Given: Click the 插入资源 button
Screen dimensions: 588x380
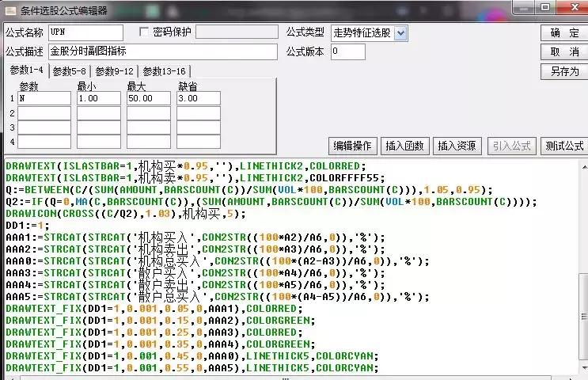Looking at the screenshot, I should [457, 146].
